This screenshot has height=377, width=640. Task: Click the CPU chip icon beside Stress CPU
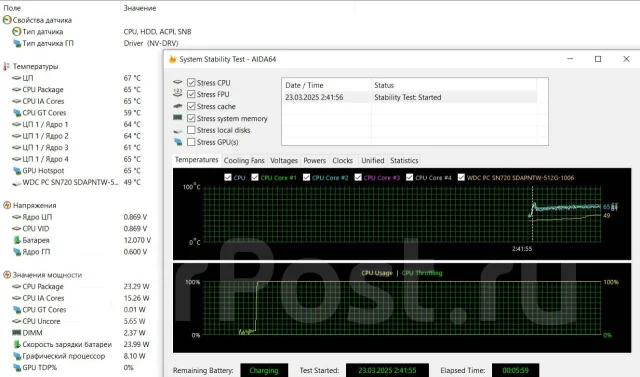point(178,82)
